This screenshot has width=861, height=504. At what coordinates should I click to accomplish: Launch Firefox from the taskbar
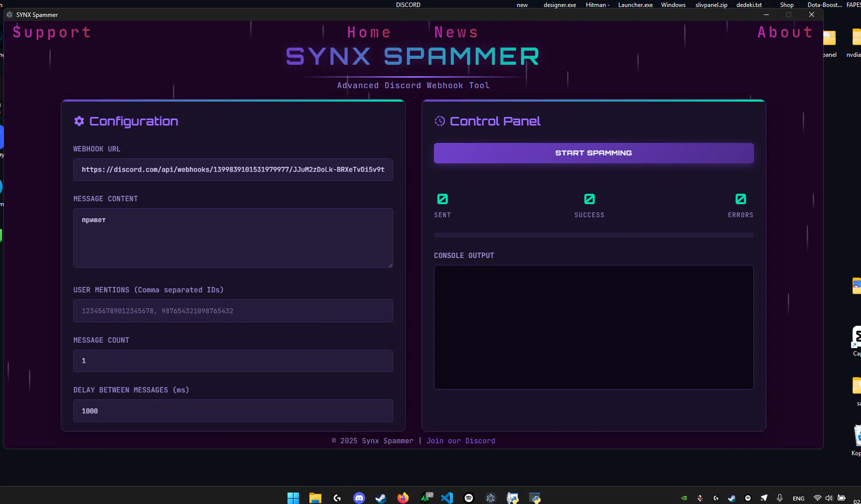(403, 498)
